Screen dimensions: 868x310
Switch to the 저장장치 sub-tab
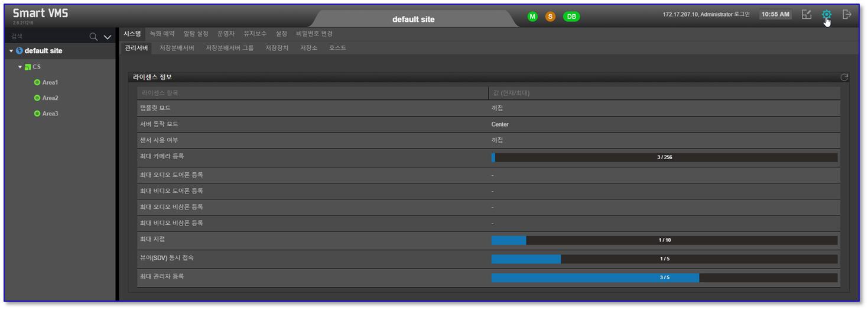point(277,48)
